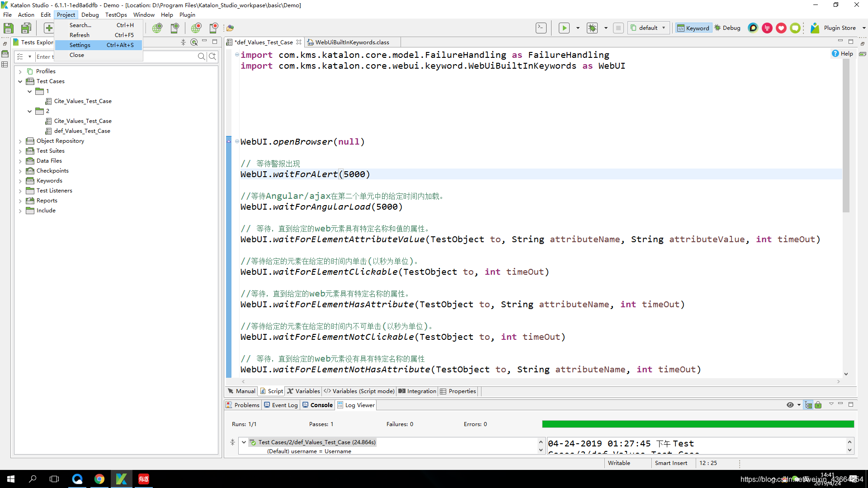Click the green execution progress bar

tap(698, 424)
